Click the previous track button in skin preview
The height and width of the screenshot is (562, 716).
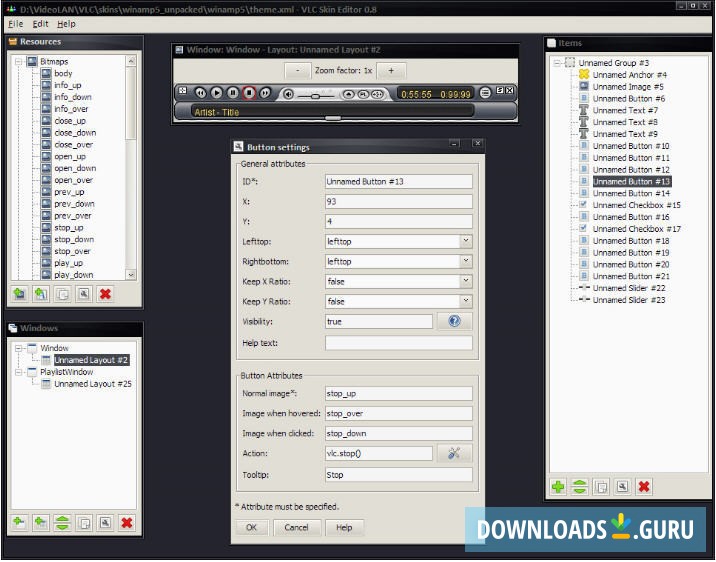click(200, 93)
